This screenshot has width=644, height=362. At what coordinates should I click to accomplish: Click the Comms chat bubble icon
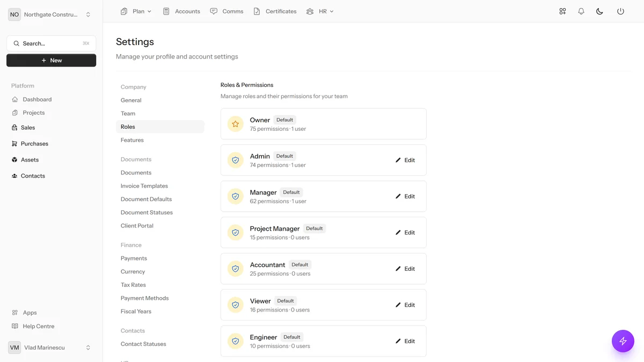[x=214, y=11]
